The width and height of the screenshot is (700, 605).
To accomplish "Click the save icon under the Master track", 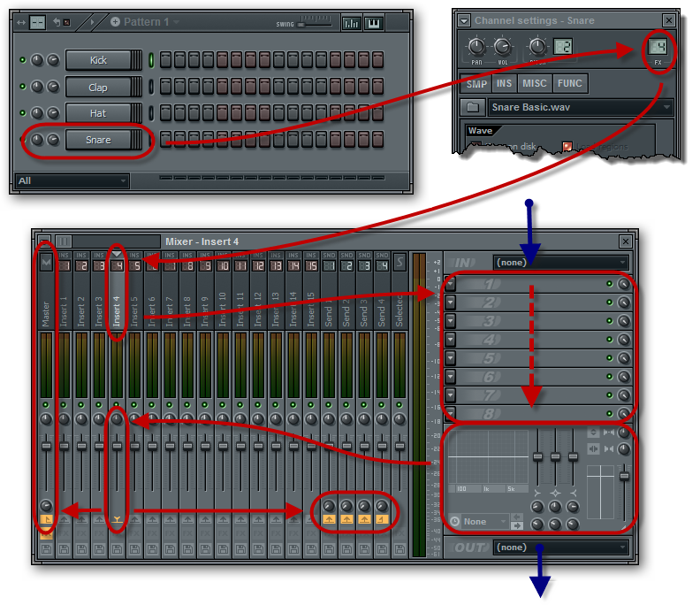I will point(46,549).
